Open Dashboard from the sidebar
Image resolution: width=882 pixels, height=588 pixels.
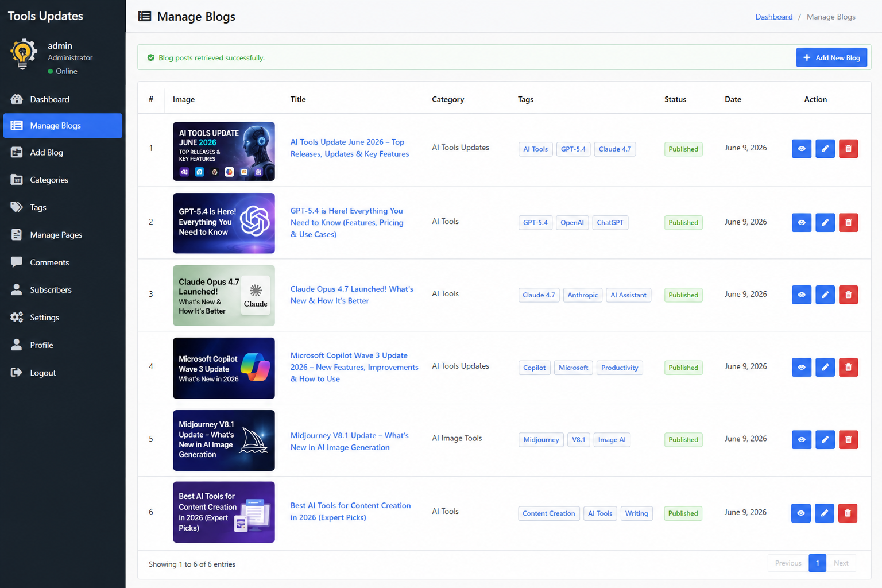pos(63,99)
